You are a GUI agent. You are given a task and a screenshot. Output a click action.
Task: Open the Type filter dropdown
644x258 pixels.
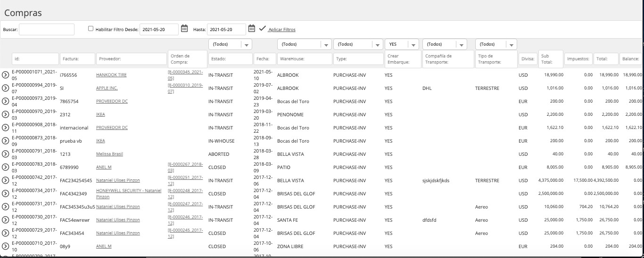pos(358,44)
